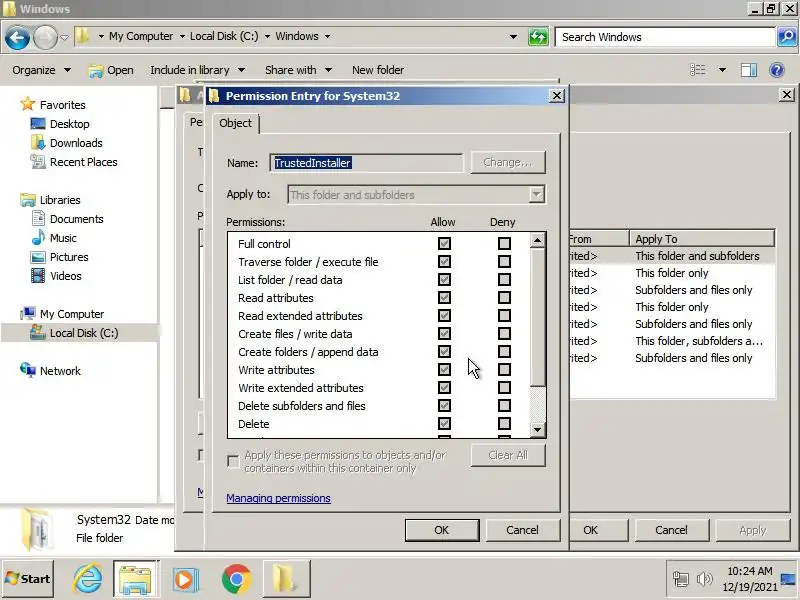The width and height of the screenshot is (800, 600).
Task: Click the Apply To column header
Action: pyautogui.click(x=702, y=239)
